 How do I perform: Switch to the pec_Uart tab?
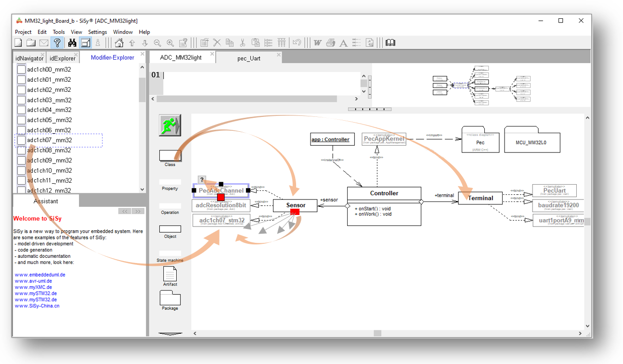[248, 58]
